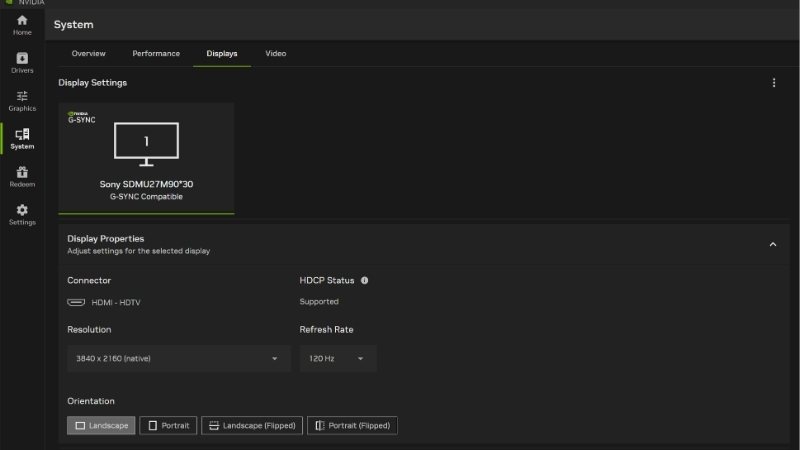This screenshot has width=800, height=450.
Task: Go to the Home section in sidebar
Action: (22, 26)
